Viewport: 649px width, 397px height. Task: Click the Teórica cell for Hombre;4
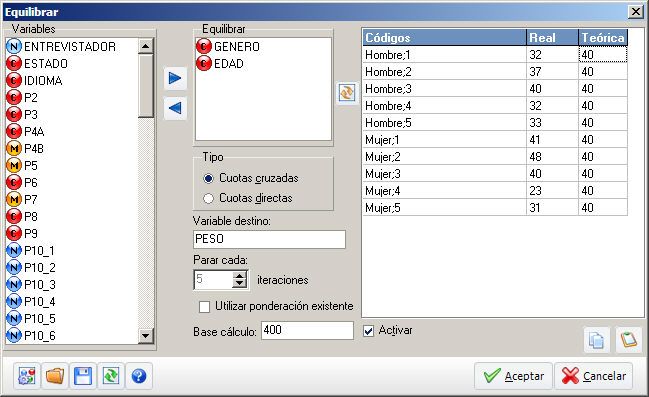603,106
